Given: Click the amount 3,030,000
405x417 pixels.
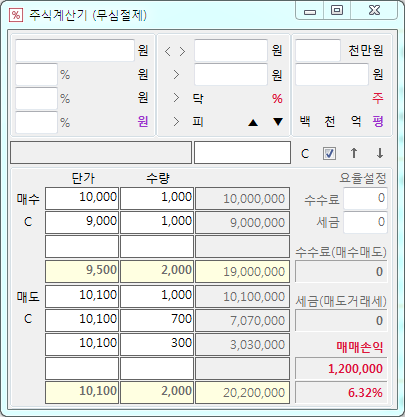Looking at the screenshot, I should 242,344.
